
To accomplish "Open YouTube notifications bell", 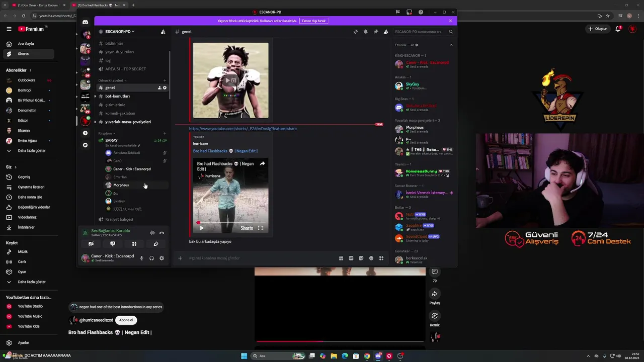I will [618, 29].
